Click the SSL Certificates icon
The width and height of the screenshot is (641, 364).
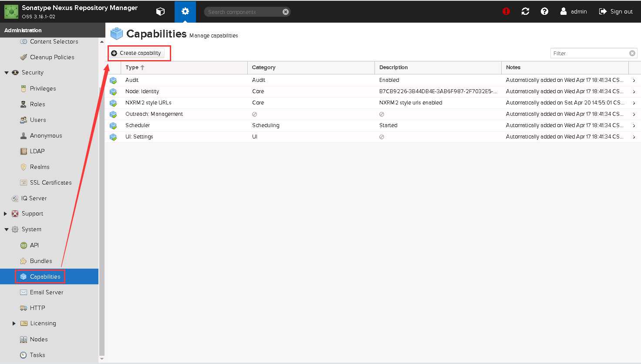pos(24,182)
